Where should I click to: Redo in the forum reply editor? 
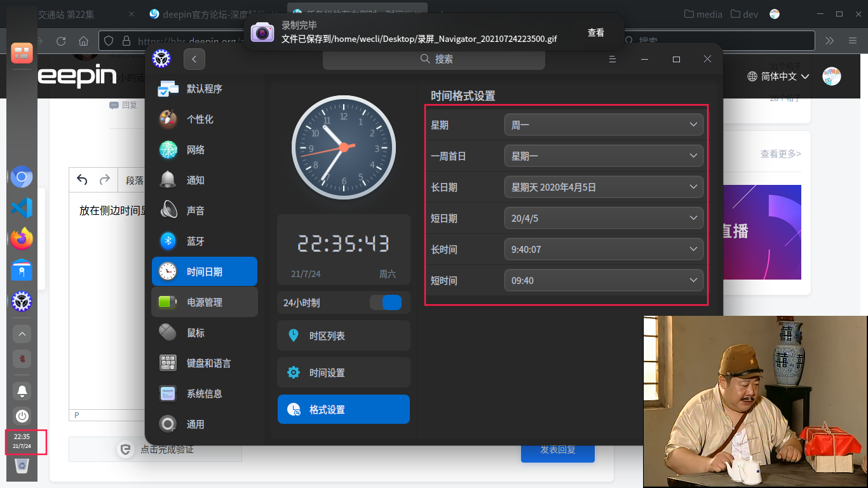(105, 180)
